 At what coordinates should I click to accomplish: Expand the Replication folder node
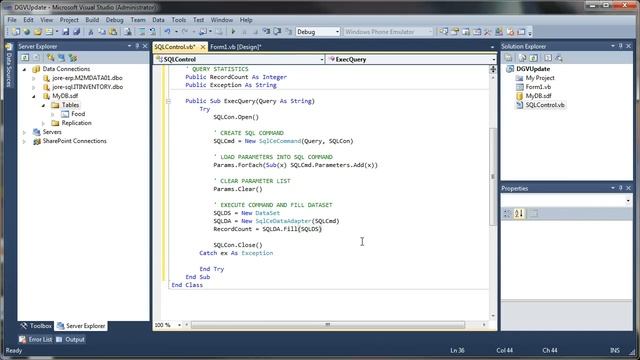(x=43, y=123)
